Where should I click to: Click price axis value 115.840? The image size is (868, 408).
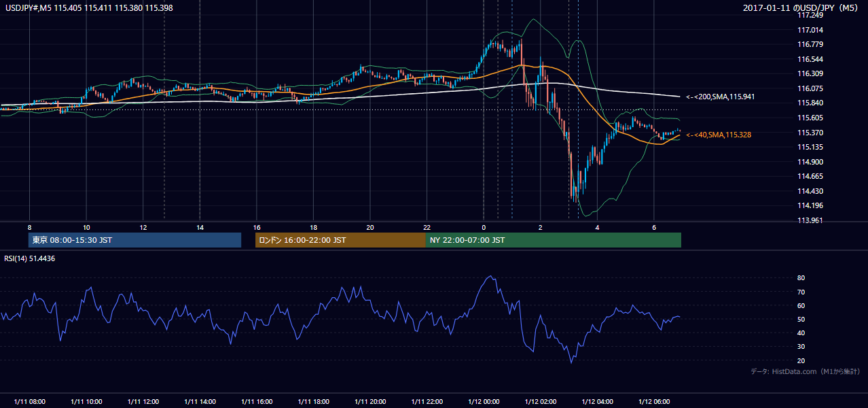coord(810,103)
